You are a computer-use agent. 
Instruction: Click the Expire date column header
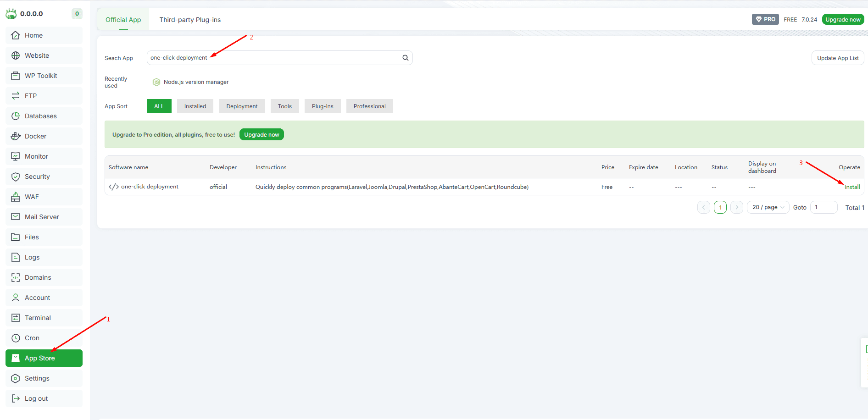[643, 167]
